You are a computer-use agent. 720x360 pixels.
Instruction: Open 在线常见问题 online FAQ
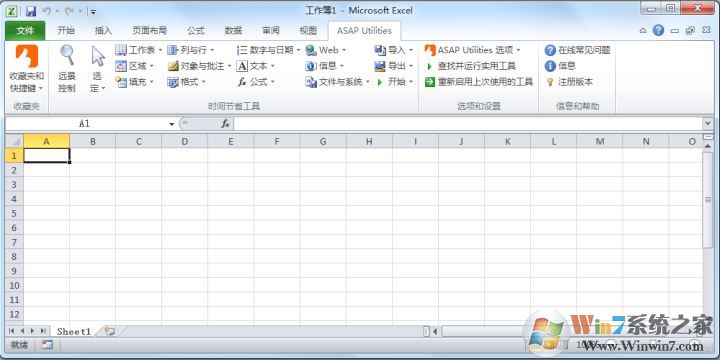click(x=578, y=50)
